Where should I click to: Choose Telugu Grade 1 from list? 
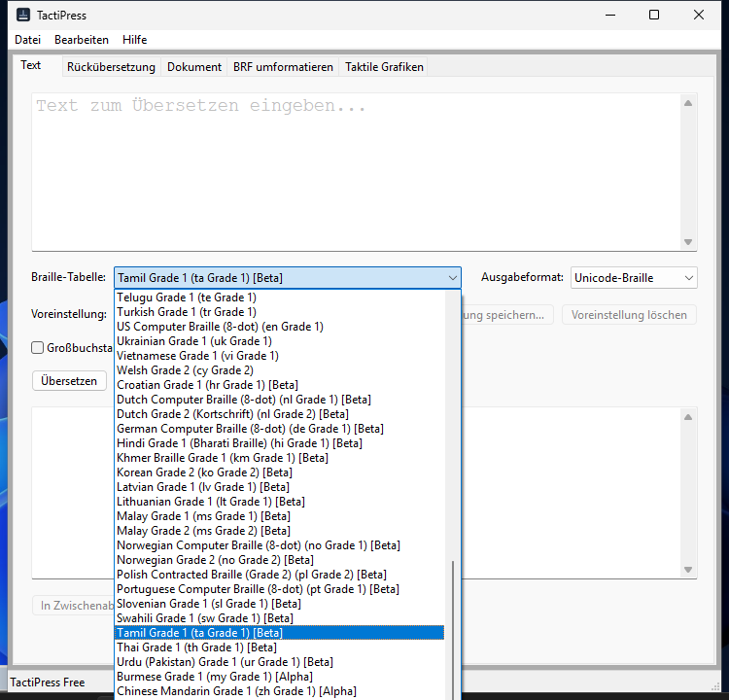coord(279,297)
